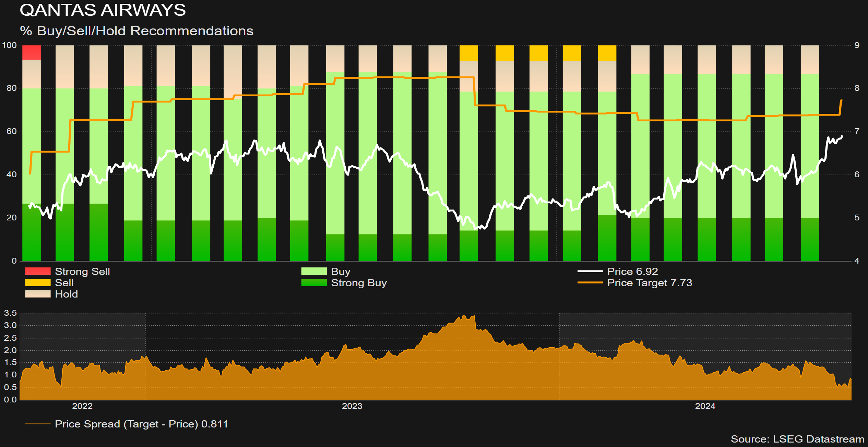This screenshot has height=447, width=868.
Task: Click the 2024 x-axis year label
Action: point(705,406)
